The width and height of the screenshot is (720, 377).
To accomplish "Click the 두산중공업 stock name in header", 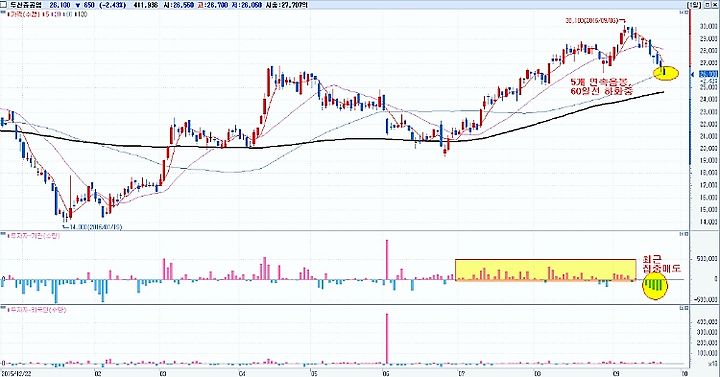I will [x=27, y=5].
